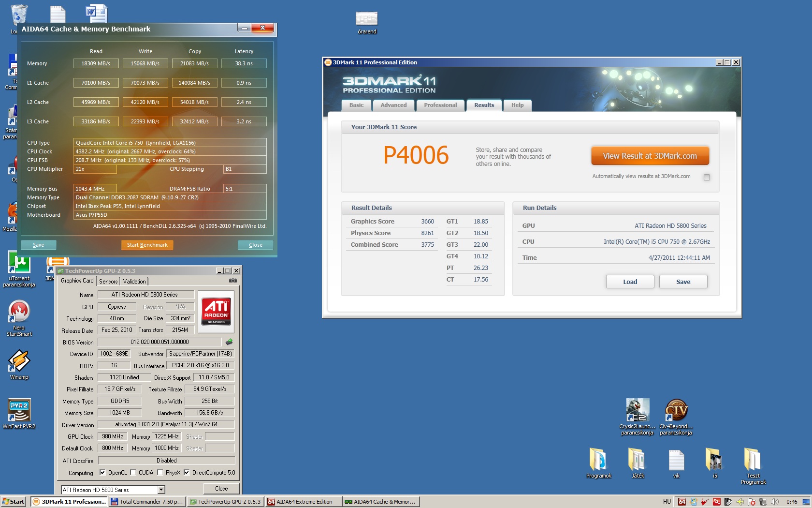Click P4006 score in 3DMark
Image resolution: width=812 pixels, height=508 pixels.
click(416, 155)
